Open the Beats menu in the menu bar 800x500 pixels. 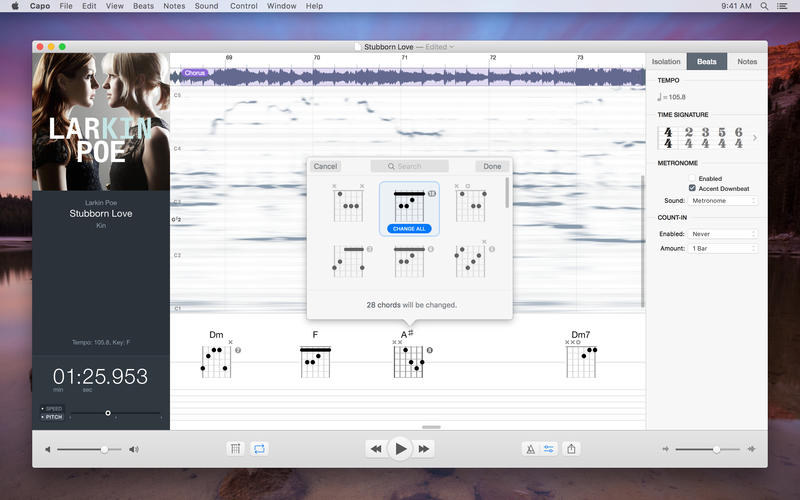[143, 6]
